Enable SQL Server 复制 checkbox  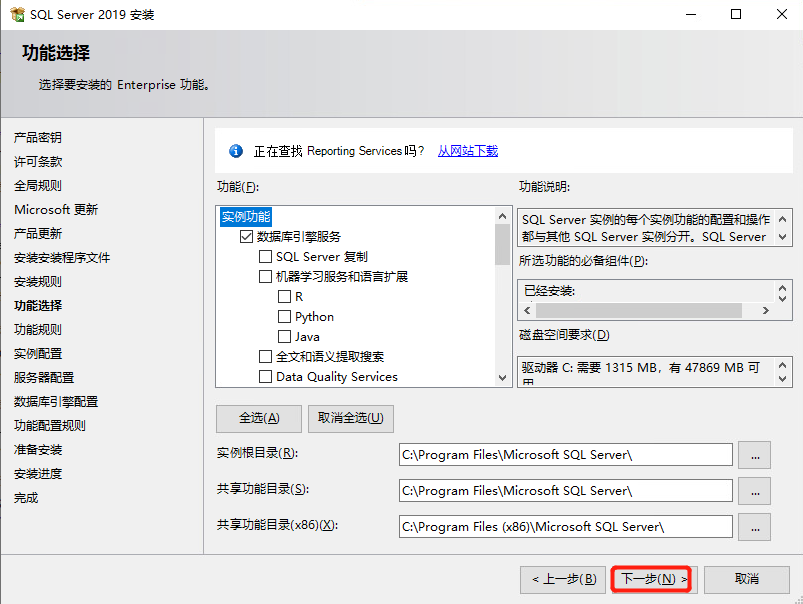click(x=265, y=257)
